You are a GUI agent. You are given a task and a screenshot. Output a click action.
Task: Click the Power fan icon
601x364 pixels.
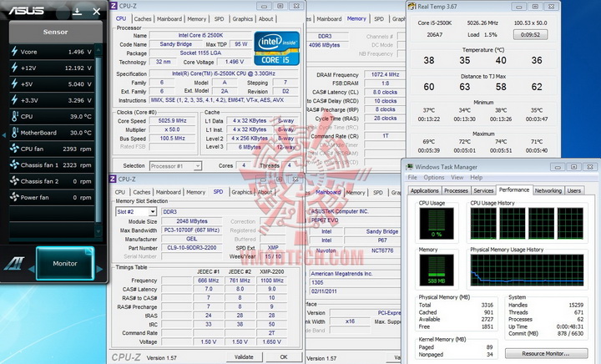point(14,197)
